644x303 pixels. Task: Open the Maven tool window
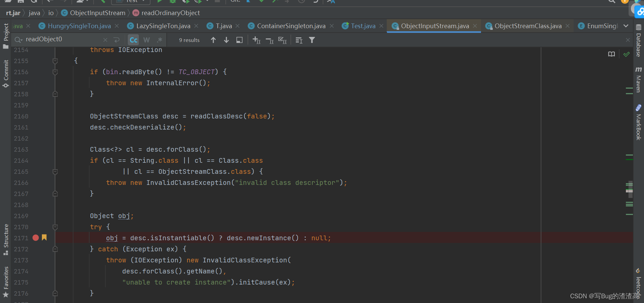click(x=638, y=79)
